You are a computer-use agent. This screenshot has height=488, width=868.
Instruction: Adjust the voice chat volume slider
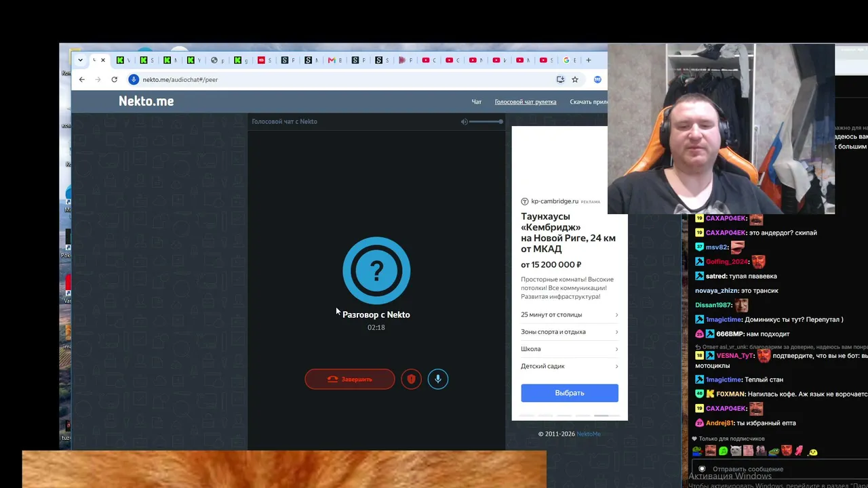[x=486, y=121]
